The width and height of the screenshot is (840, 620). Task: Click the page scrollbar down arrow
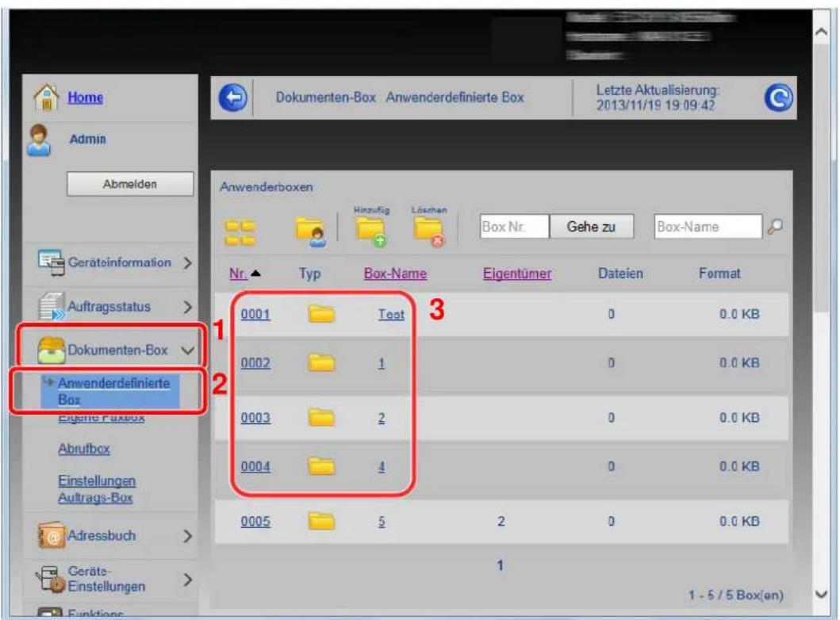click(x=821, y=595)
